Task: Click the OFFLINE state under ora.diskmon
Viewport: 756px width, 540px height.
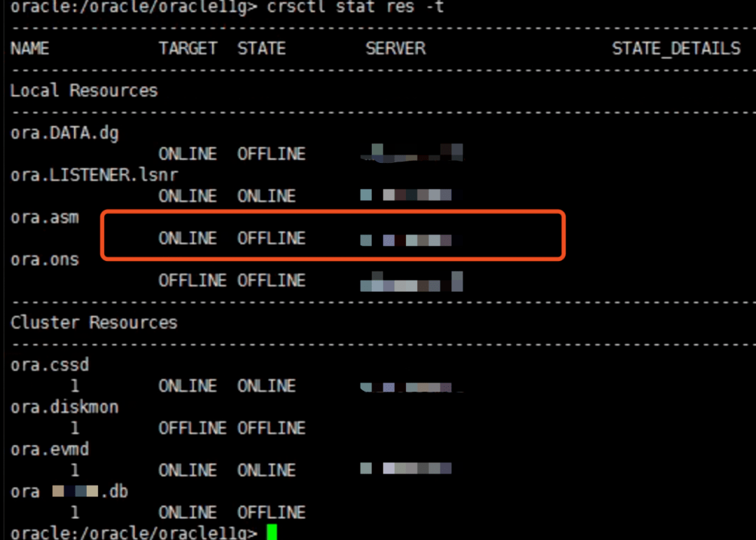Action: coord(272,428)
